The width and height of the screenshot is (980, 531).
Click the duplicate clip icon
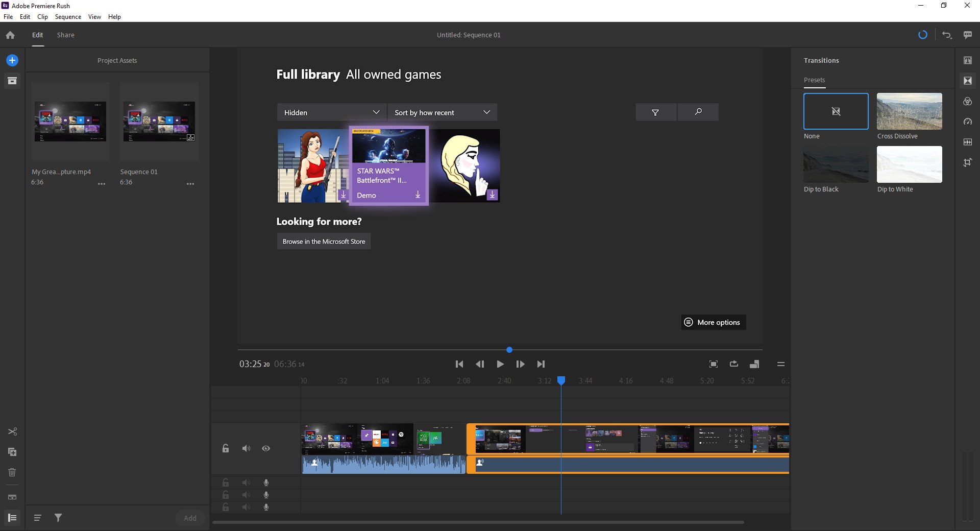(x=12, y=452)
